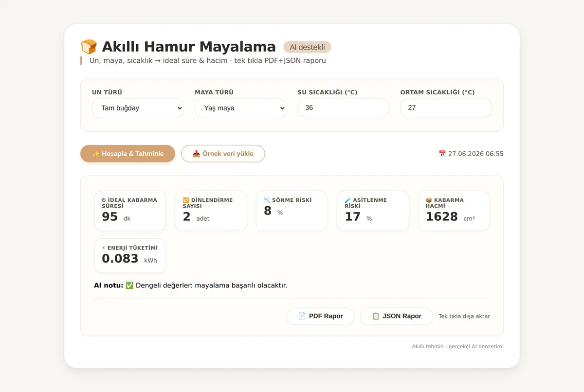
Task: Focus the Ortam Sıcaklığı input field
Action: tap(446, 107)
